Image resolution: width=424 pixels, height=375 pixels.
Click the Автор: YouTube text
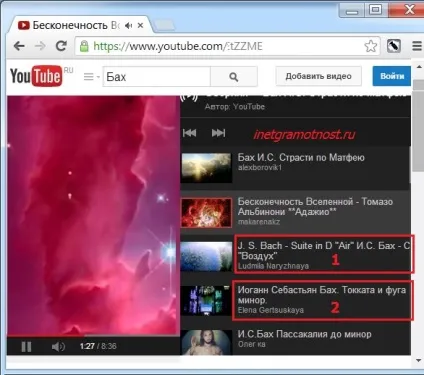[x=235, y=107]
